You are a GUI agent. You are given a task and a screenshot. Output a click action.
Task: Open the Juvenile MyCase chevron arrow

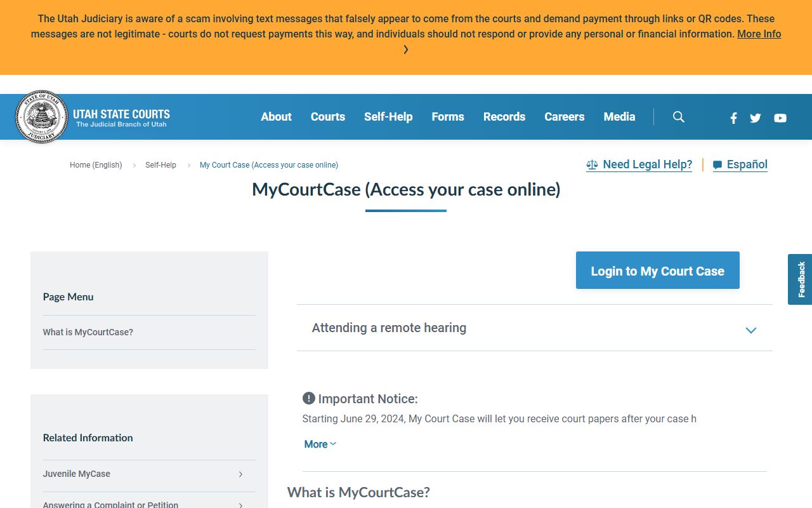click(240, 474)
